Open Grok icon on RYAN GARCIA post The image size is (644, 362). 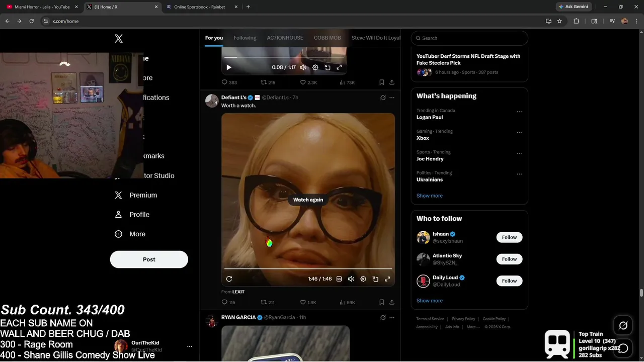[x=383, y=318]
